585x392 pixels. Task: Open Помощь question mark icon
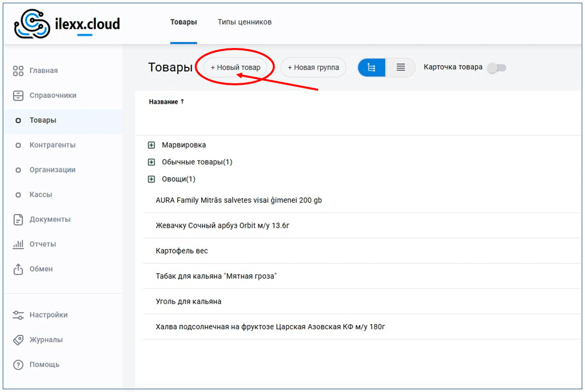pyautogui.click(x=18, y=365)
